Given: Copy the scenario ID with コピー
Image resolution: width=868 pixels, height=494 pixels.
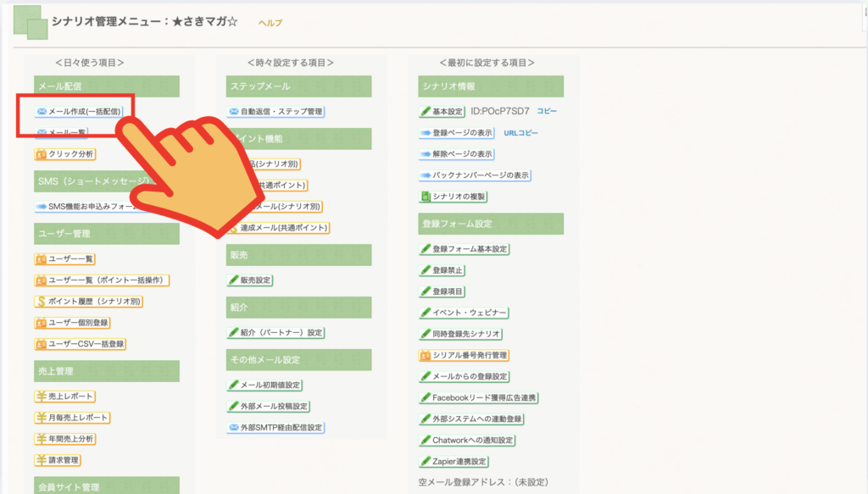Looking at the screenshot, I should [547, 111].
